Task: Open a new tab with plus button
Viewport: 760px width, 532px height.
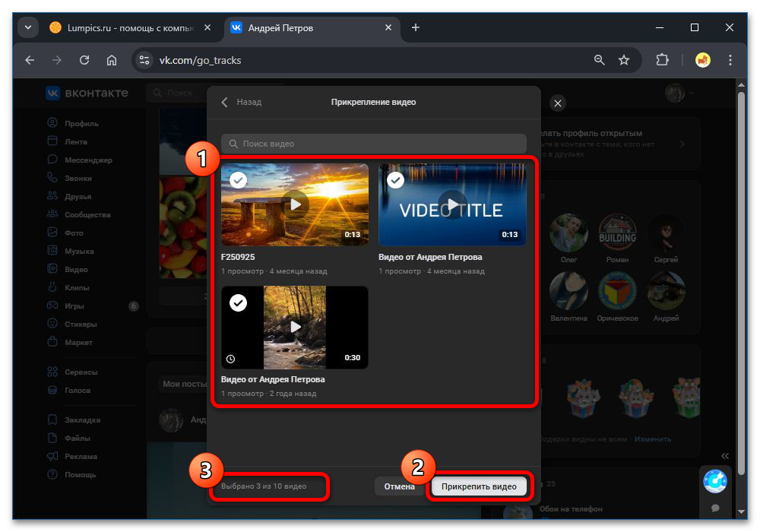Action: (x=415, y=28)
